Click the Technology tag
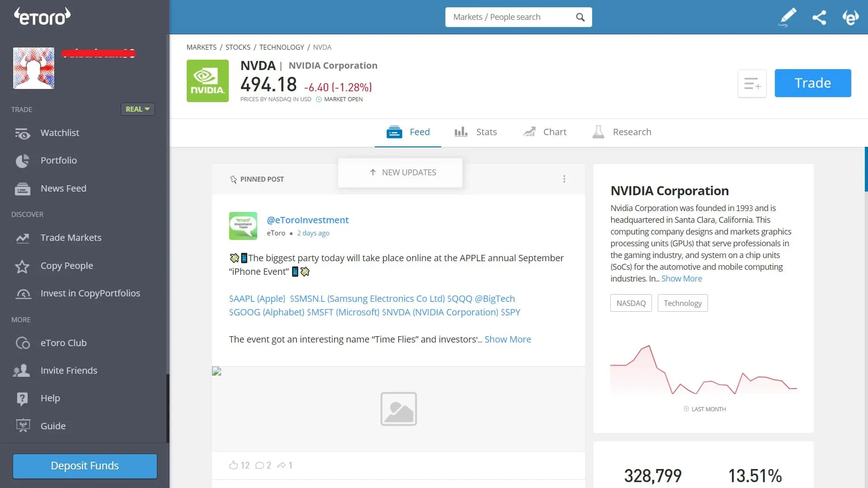 (683, 303)
